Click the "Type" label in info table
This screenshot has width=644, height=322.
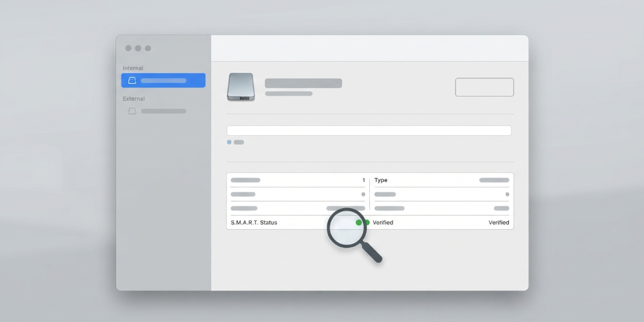pos(381,180)
